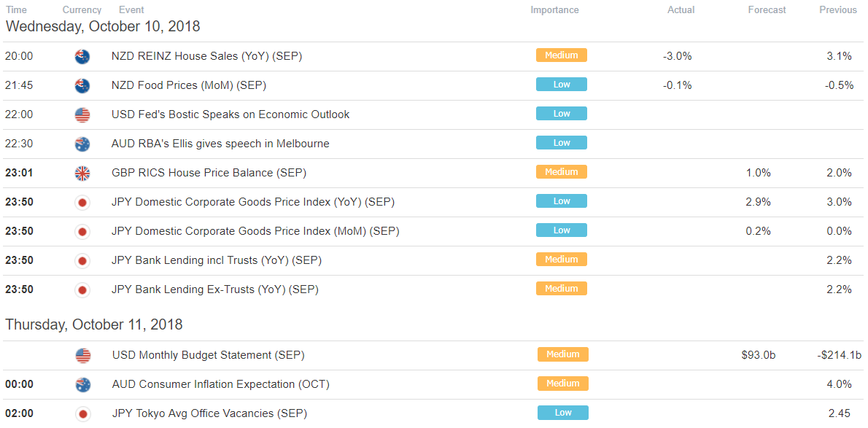This screenshot has height=428, width=868.
Task: Click the UK flag for RICS House Price Balance
Action: pos(82,174)
